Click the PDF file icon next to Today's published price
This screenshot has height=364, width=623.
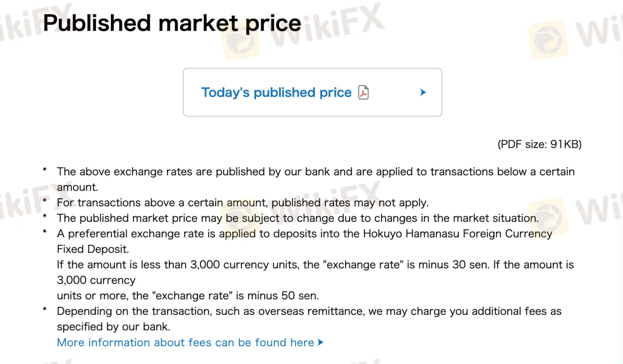tap(363, 93)
